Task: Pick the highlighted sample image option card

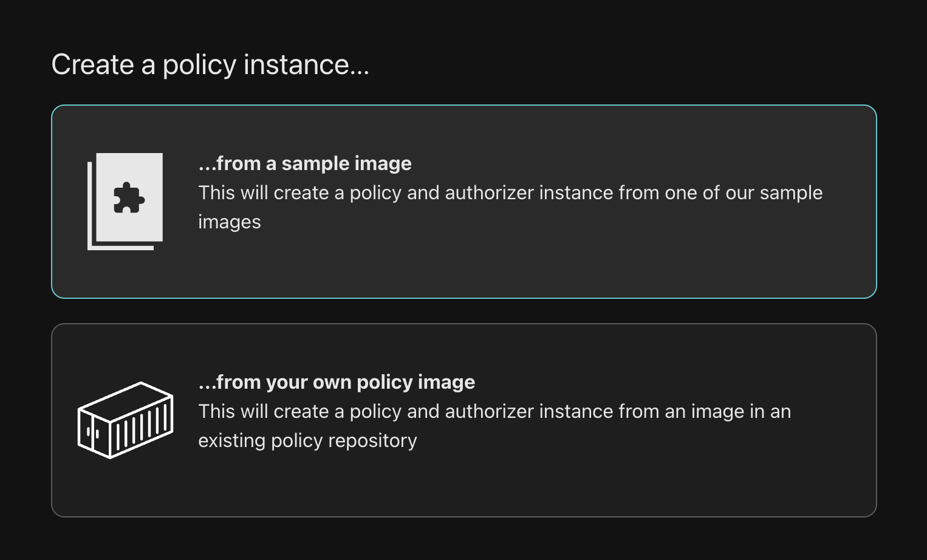Action: pyautogui.click(x=464, y=267)
